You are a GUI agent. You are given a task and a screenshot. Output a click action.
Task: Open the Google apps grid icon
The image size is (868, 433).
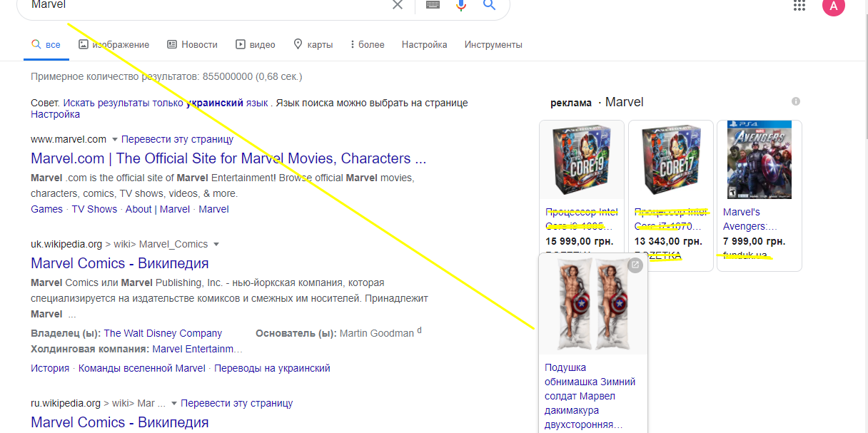pos(799,5)
